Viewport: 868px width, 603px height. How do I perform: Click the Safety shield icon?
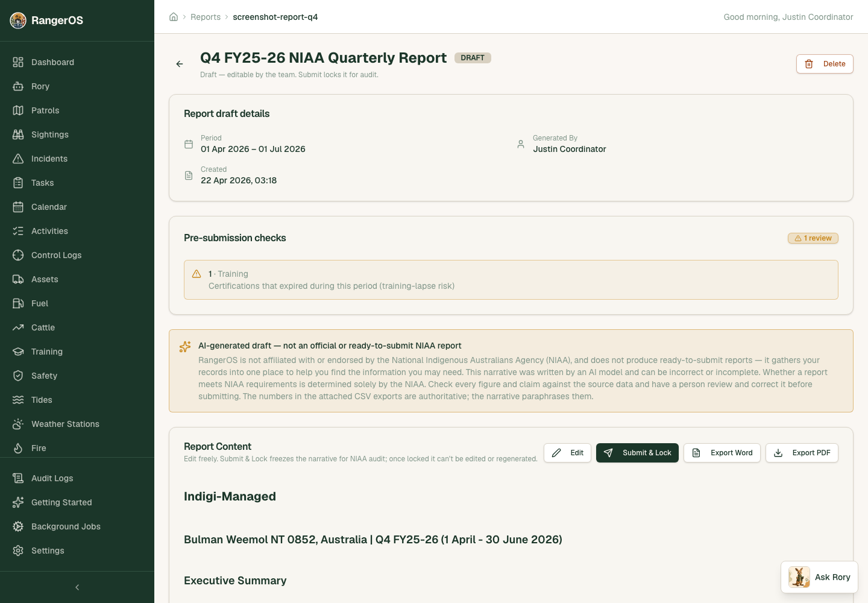18,376
